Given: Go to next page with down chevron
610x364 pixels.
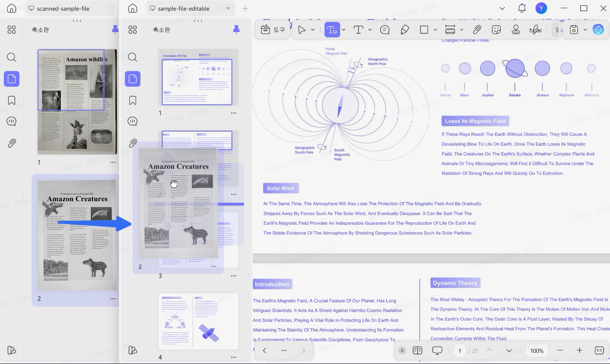Looking at the screenshot, I should (x=509, y=351).
